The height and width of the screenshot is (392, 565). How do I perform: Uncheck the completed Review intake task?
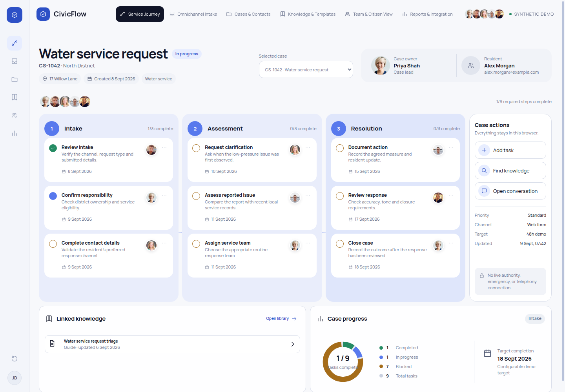pyautogui.click(x=53, y=148)
